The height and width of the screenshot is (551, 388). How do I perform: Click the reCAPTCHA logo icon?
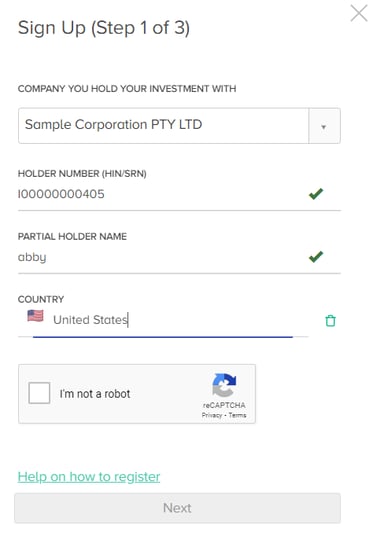[x=224, y=385]
